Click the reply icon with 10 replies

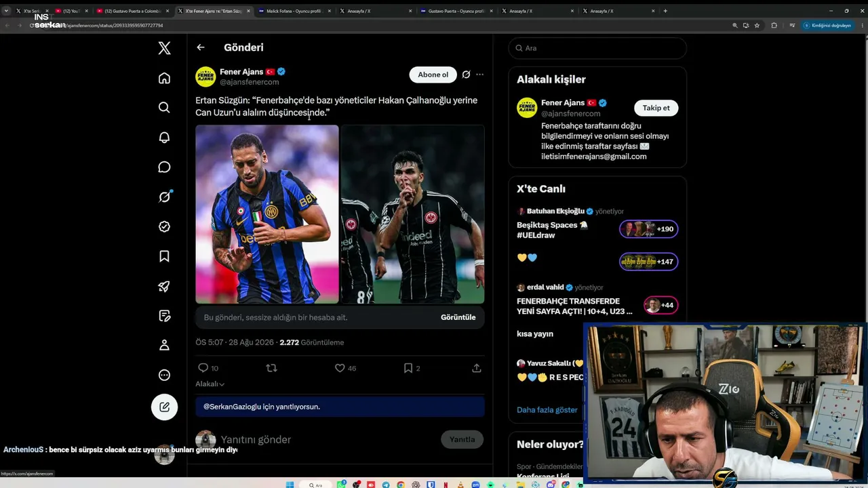[203, 368]
